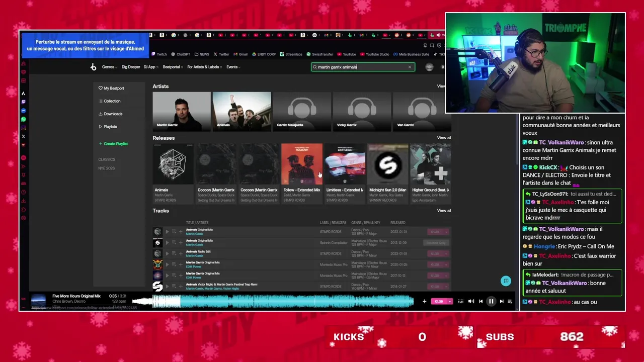Expand the Events menu
This screenshot has height=362, width=644.
233,67
